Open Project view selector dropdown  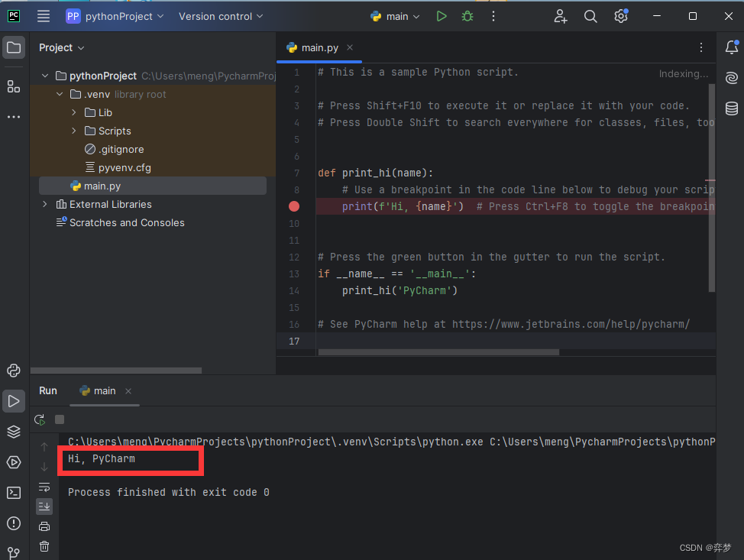[x=62, y=47]
